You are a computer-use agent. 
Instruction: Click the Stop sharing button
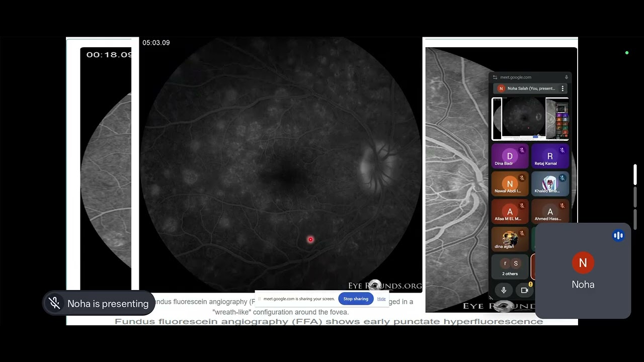click(356, 299)
